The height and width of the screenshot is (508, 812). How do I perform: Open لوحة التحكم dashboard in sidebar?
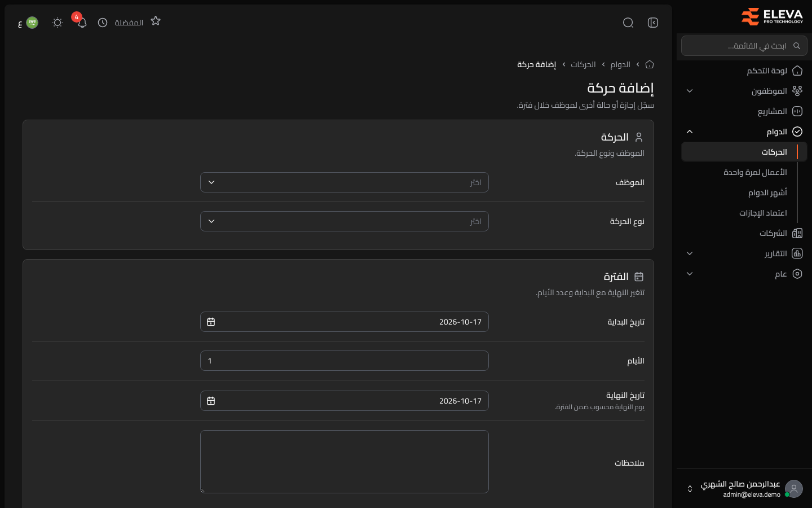[x=744, y=71]
